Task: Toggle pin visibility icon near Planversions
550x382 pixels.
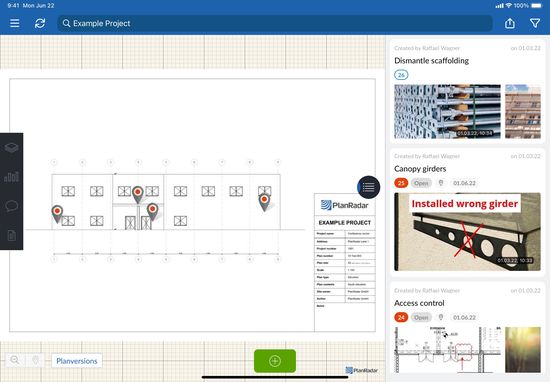Action: (x=35, y=360)
